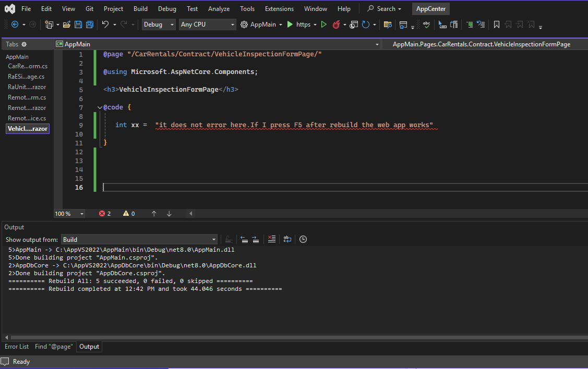
Task: Toggle timestamps with the clock icon in Output
Action: click(x=303, y=239)
